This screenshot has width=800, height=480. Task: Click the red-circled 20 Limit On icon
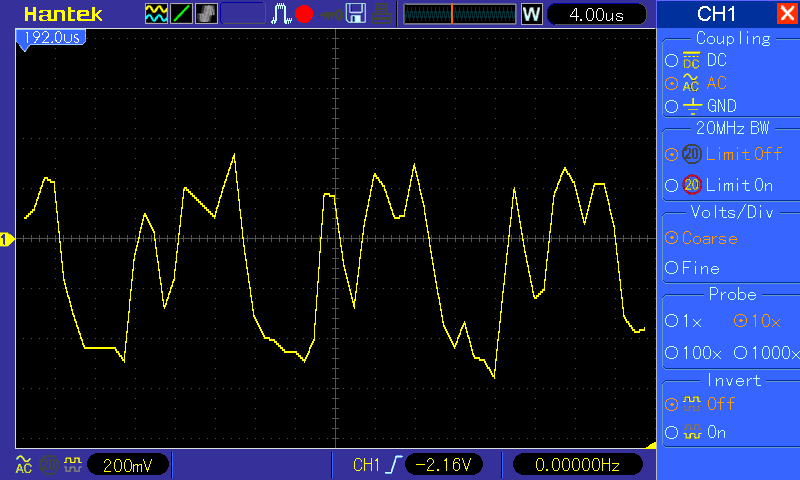click(692, 185)
